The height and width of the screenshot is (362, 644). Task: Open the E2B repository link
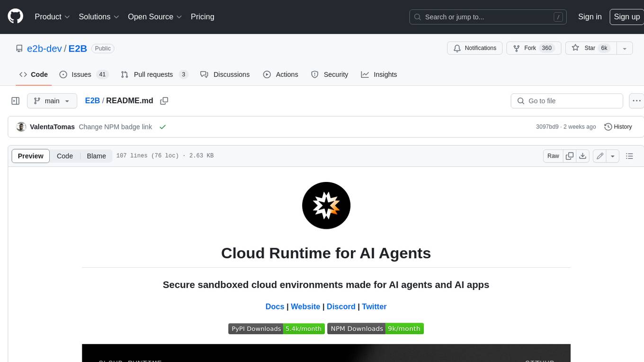pyautogui.click(x=78, y=48)
